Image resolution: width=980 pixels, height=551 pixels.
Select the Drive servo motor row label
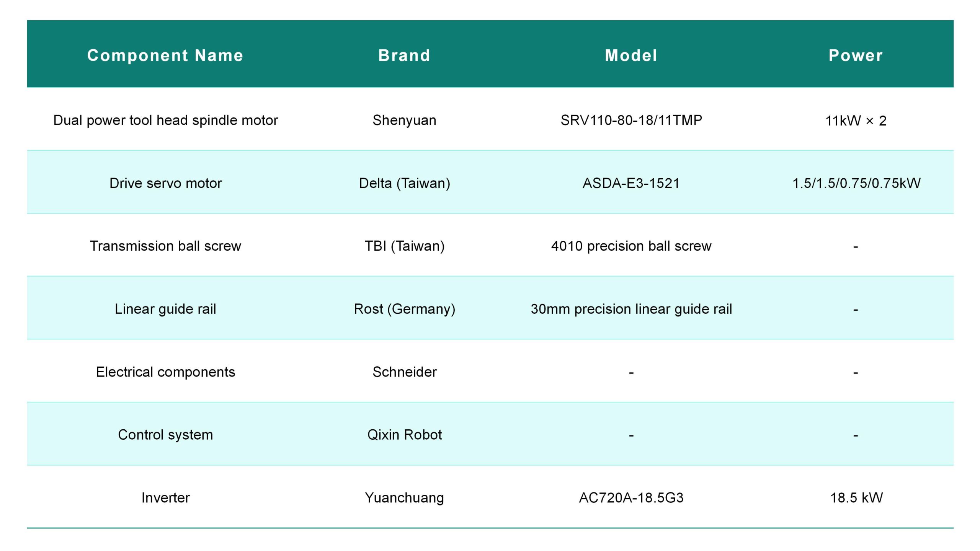[x=165, y=183]
